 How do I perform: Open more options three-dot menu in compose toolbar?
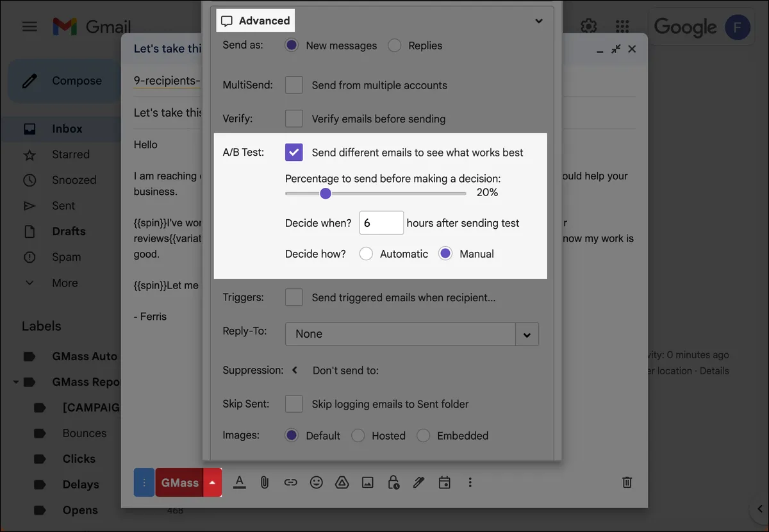point(470,482)
